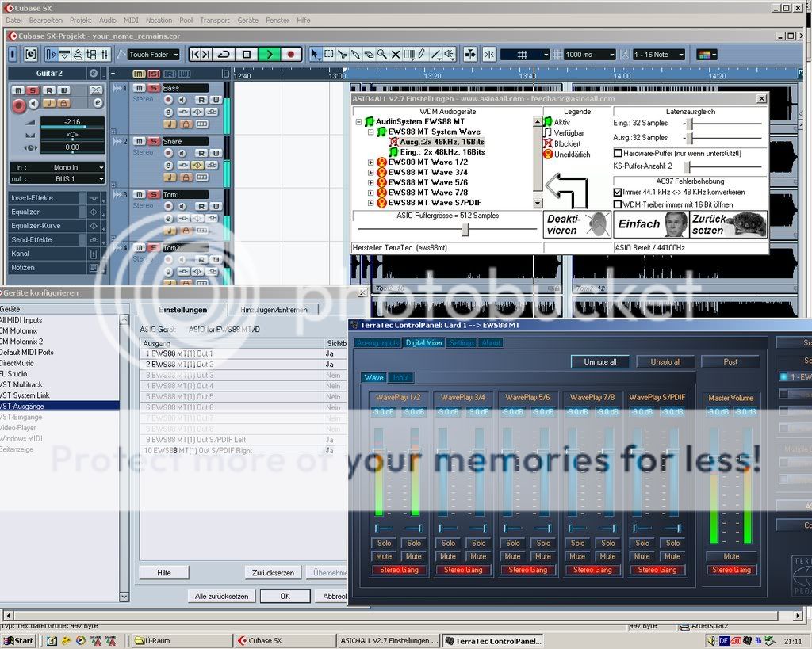Image resolution: width=812 pixels, height=649 pixels.
Task: Expand EWS88 MT Wave S/PDIF node
Action: [371, 203]
